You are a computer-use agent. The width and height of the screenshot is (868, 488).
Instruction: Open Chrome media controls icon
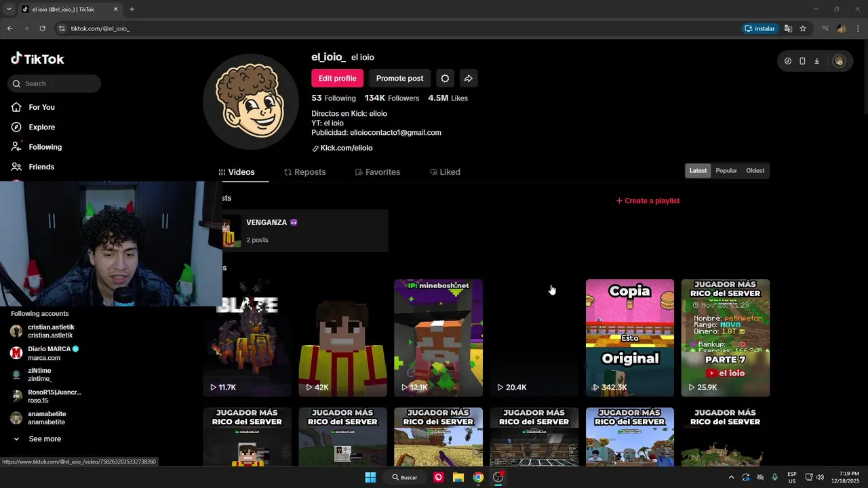[825, 28]
